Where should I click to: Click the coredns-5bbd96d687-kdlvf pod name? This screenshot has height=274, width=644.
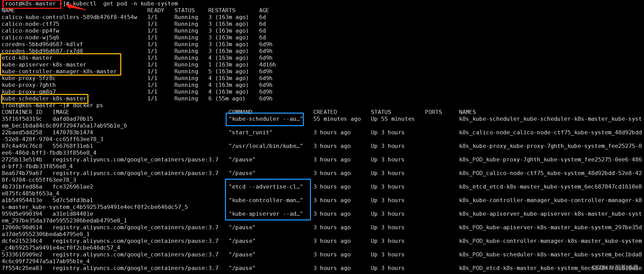coord(42,44)
